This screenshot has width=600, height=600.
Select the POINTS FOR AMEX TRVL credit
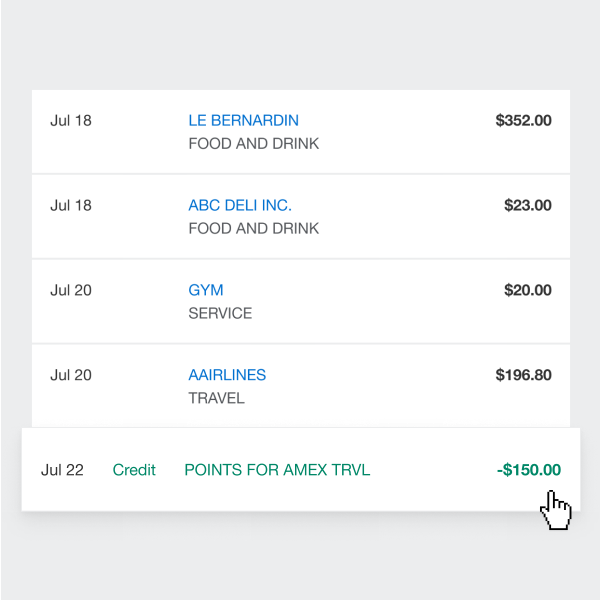click(x=277, y=470)
